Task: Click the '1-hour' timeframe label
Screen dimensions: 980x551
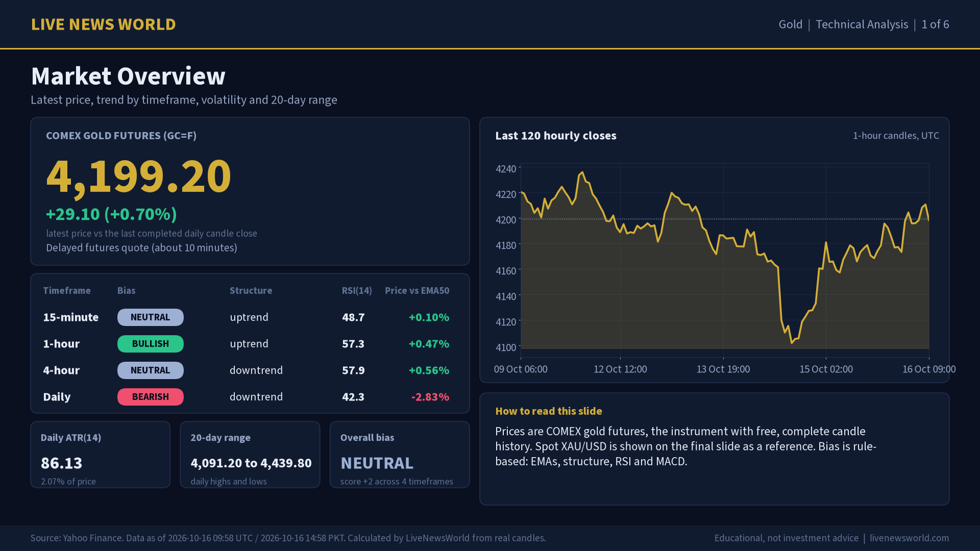Action: click(61, 344)
